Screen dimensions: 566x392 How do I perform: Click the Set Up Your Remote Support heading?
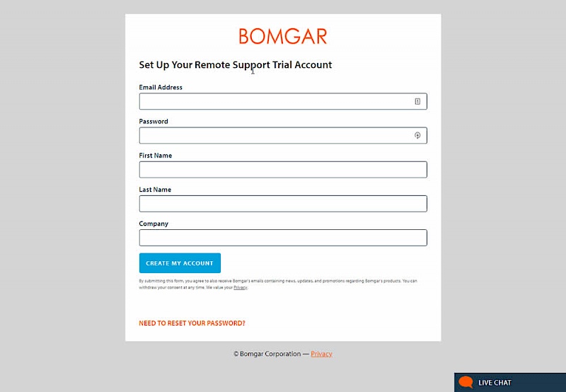coord(236,65)
